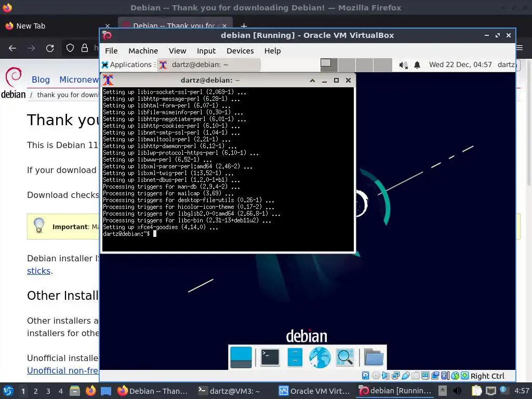The image size is (532, 399).
Task: Switch to third workspace in guest pager
Action: (364, 64)
